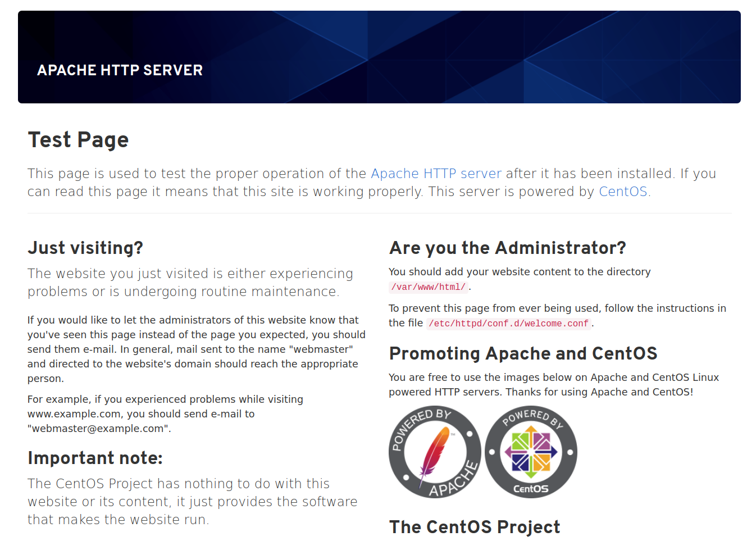
Task: Click the note that CentOS provides the software
Action: pyautogui.click(x=192, y=502)
